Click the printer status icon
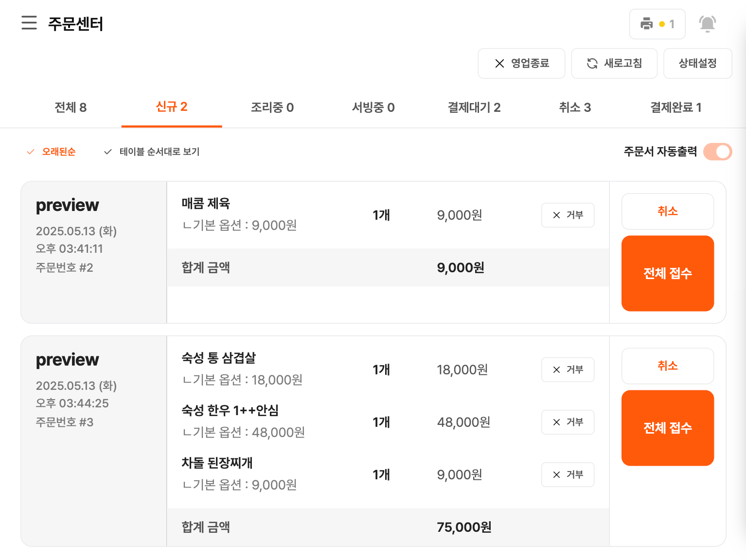 click(646, 24)
